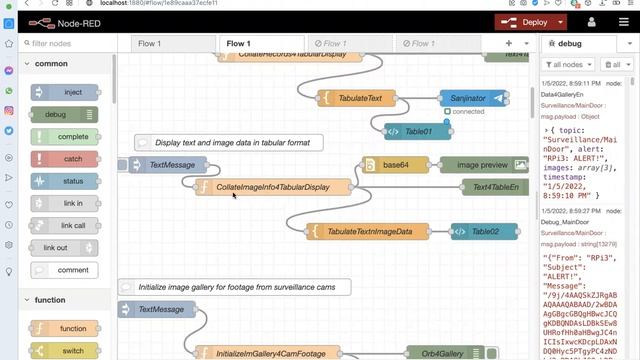Click the palette vertical scrollbar
Viewport: 640px width, 360px height.
pyautogui.click(x=114, y=79)
